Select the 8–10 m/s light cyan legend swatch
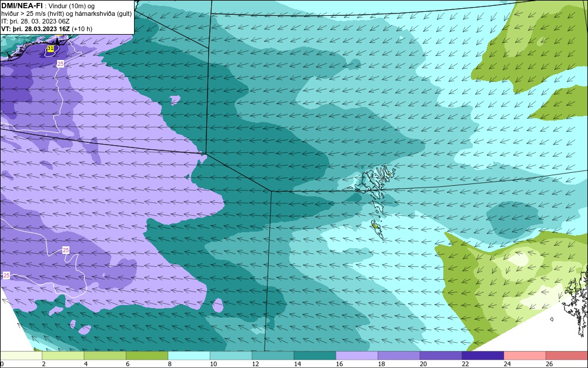The height and width of the screenshot is (368, 588). (x=189, y=356)
